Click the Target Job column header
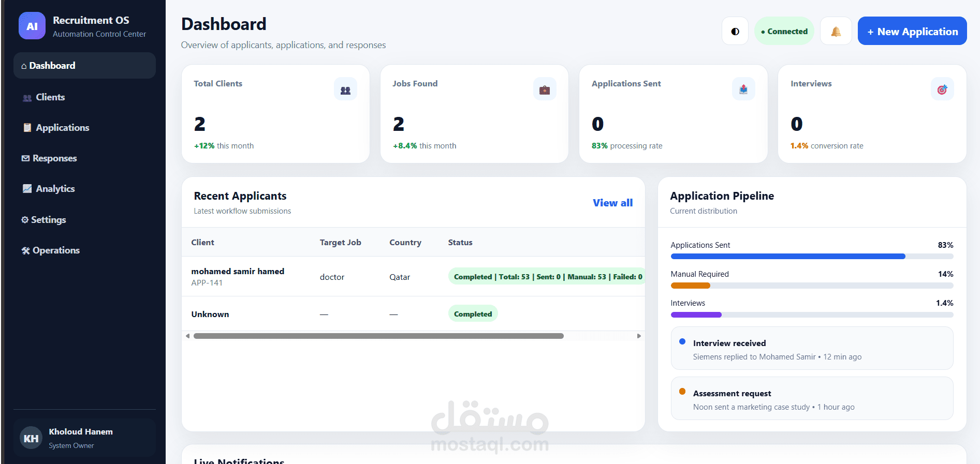Image resolution: width=980 pixels, height=464 pixels. 340,242
